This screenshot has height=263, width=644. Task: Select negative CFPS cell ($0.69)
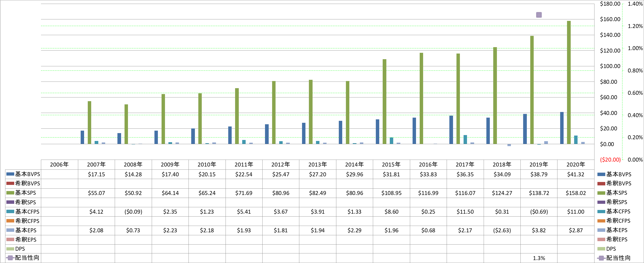tap(539, 212)
